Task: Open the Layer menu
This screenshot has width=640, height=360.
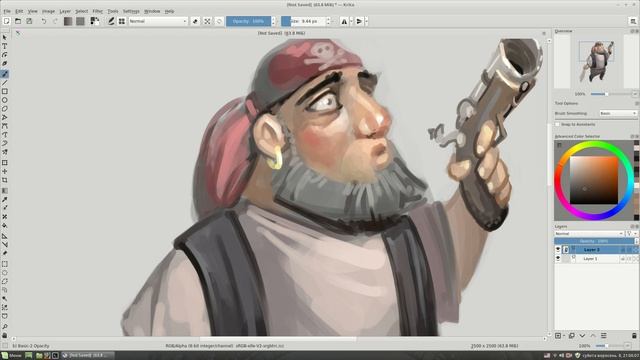Action: coord(65,11)
